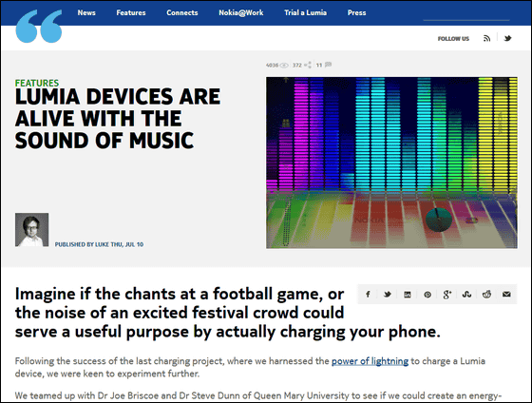
Task: Open the News menu item
Action: (x=86, y=13)
